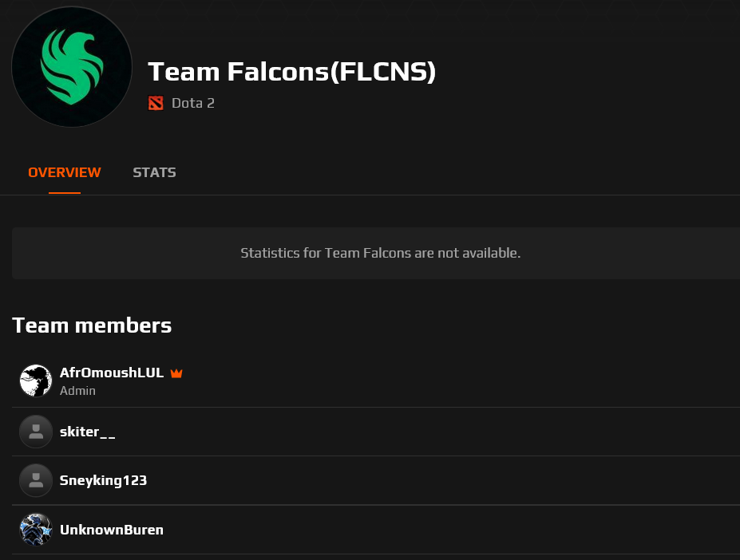Click the Admin role label under AfrOmoushLUL

[x=78, y=391]
